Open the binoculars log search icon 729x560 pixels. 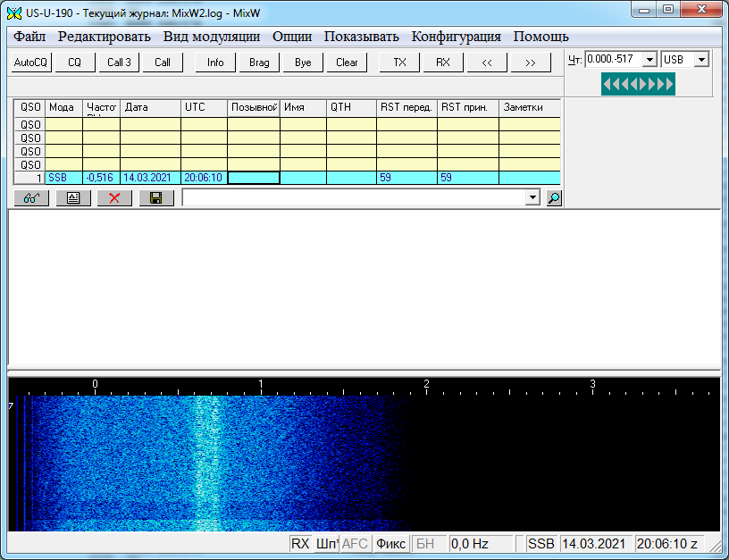(31, 198)
